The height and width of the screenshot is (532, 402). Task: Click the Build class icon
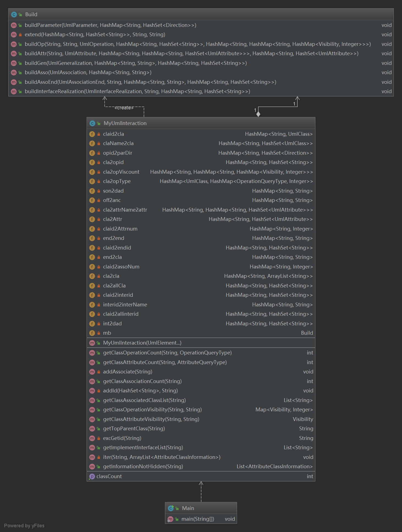pos(14,15)
